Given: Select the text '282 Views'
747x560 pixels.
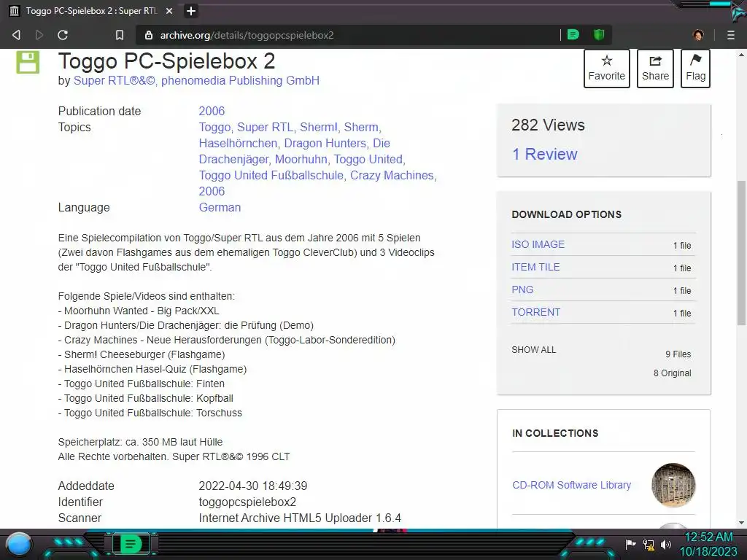Looking at the screenshot, I should tap(548, 125).
